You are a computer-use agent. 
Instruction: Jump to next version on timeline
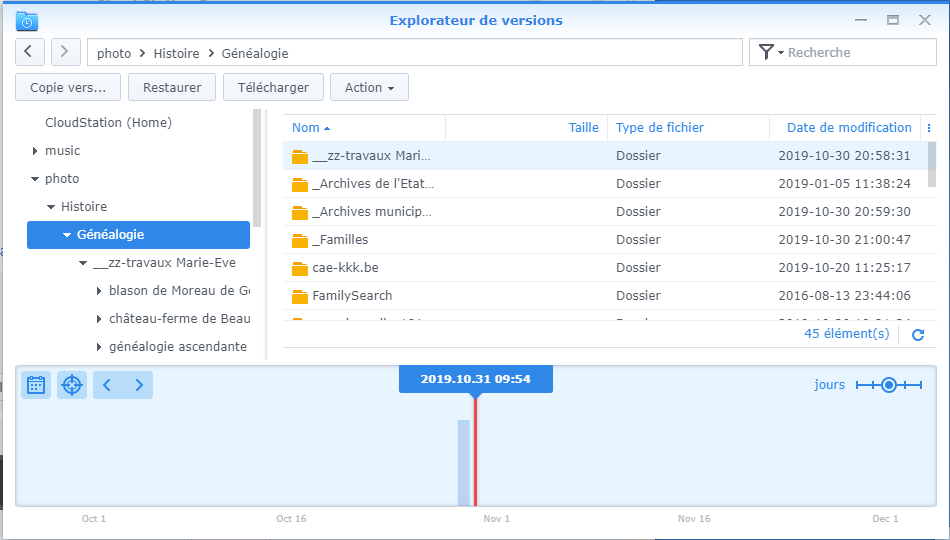click(139, 385)
